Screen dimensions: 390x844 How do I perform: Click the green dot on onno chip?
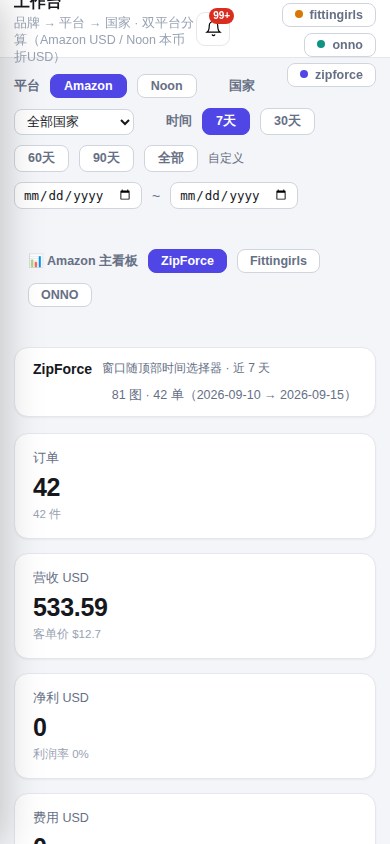(x=321, y=44)
